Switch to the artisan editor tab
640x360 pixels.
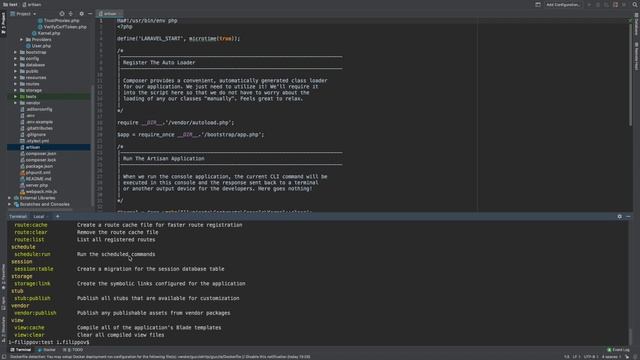109,13
